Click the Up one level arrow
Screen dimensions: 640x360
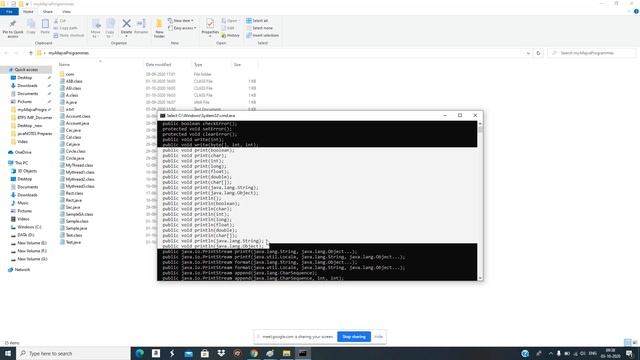(31, 53)
